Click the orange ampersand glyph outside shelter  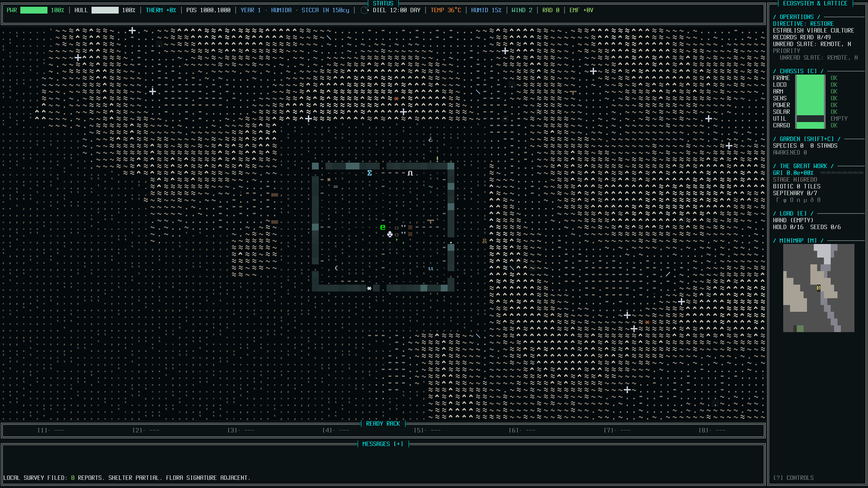(485, 241)
